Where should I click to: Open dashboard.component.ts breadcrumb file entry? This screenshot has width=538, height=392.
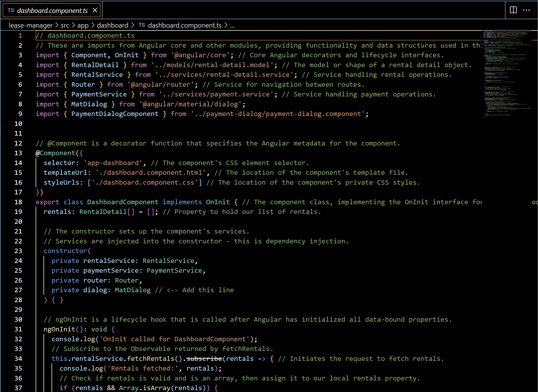[x=185, y=25]
